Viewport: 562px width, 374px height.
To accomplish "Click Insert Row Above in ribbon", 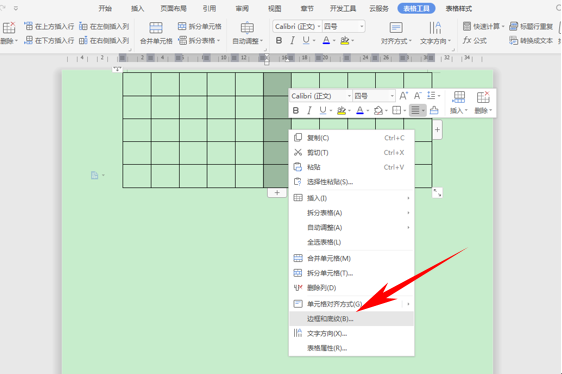I will 49,27.
